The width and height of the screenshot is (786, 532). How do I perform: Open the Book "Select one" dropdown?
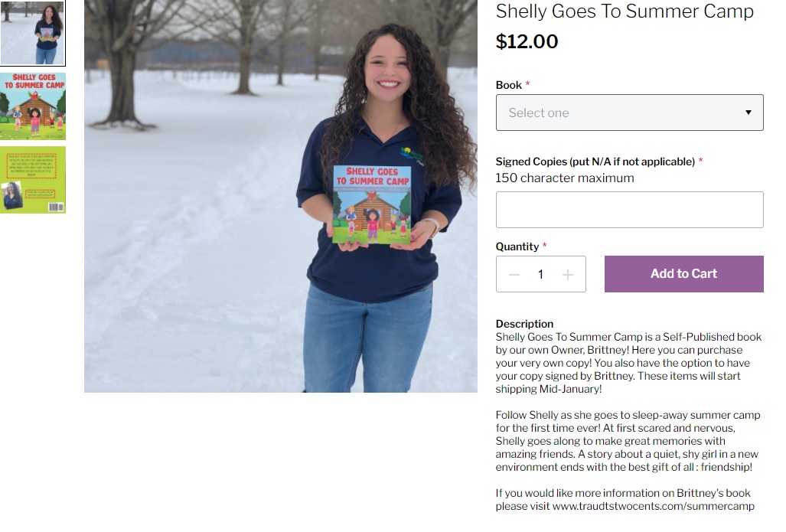coord(629,113)
